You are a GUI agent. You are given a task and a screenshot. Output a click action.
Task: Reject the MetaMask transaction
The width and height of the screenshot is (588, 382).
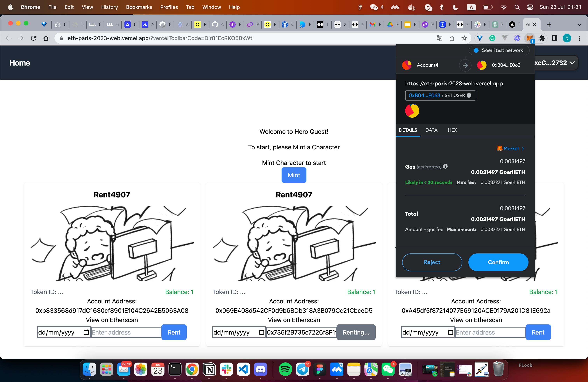(x=432, y=262)
